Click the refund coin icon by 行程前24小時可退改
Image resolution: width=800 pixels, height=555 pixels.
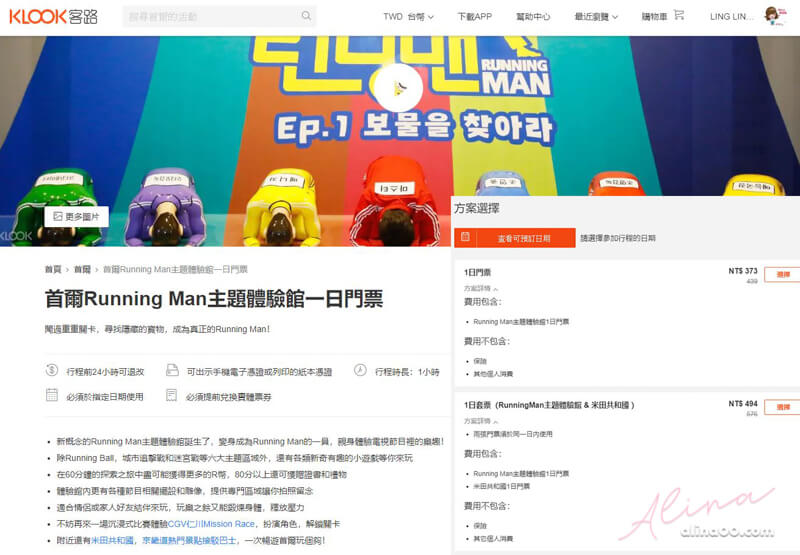(52, 370)
